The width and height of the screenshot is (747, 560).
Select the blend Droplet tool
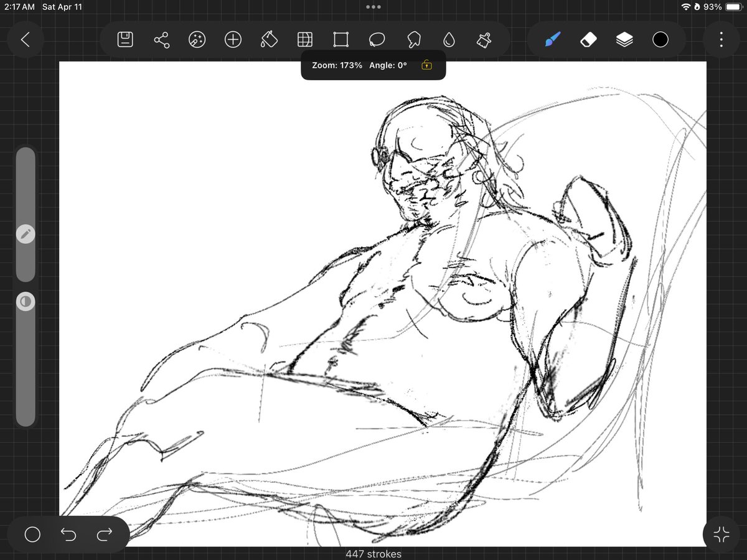tap(449, 39)
